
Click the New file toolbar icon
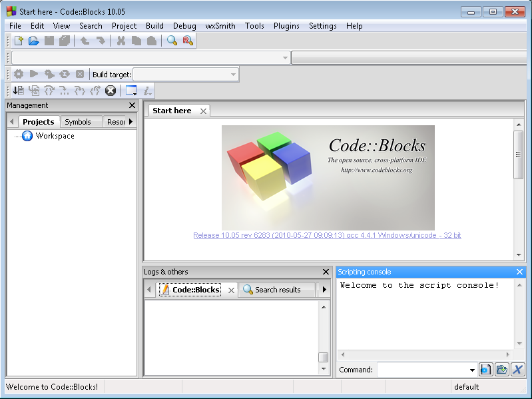[x=19, y=41]
